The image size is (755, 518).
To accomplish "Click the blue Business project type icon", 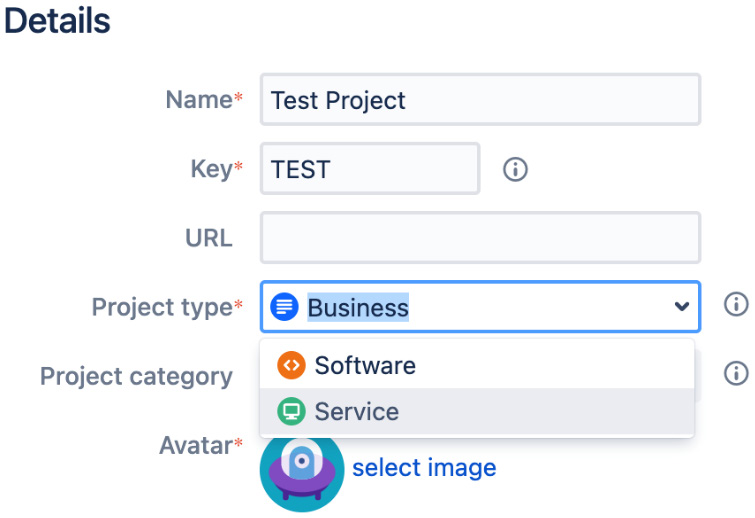I will tap(285, 307).
